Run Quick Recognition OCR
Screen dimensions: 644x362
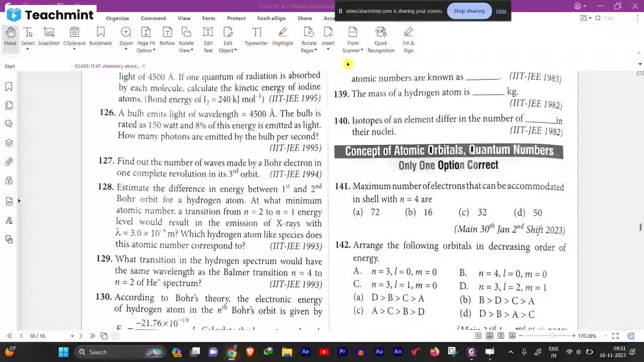coord(381,40)
